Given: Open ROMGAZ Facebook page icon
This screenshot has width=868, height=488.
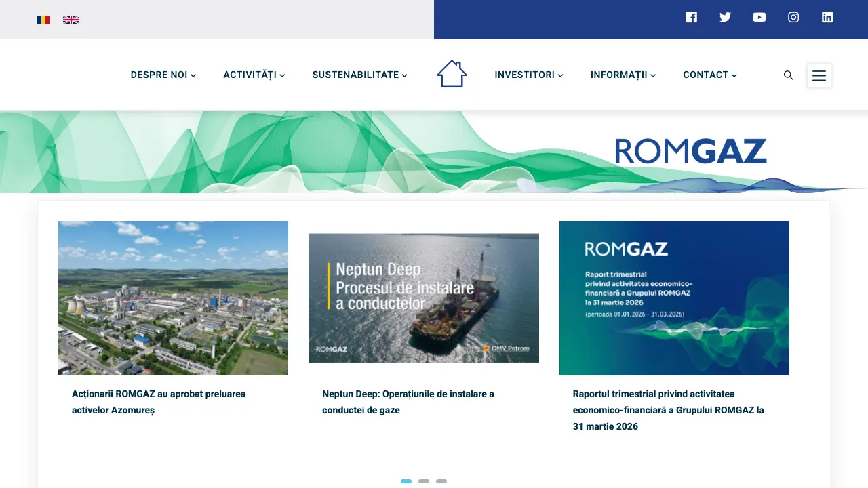Looking at the screenshot, I should [692, 18].
